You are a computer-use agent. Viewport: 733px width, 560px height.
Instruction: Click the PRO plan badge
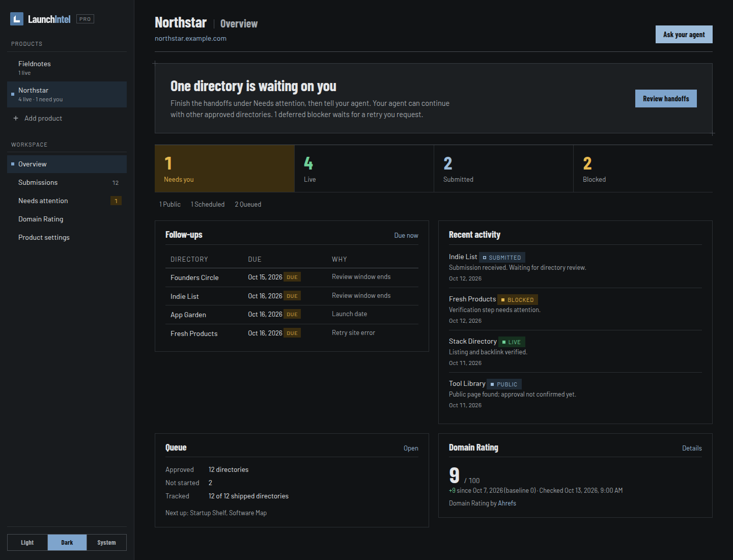click(x=85, y=19)
